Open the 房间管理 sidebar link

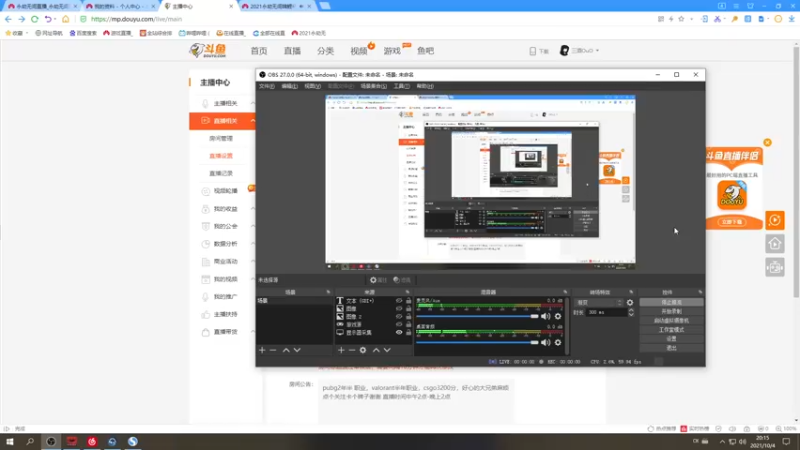click(x=221, y=138)
